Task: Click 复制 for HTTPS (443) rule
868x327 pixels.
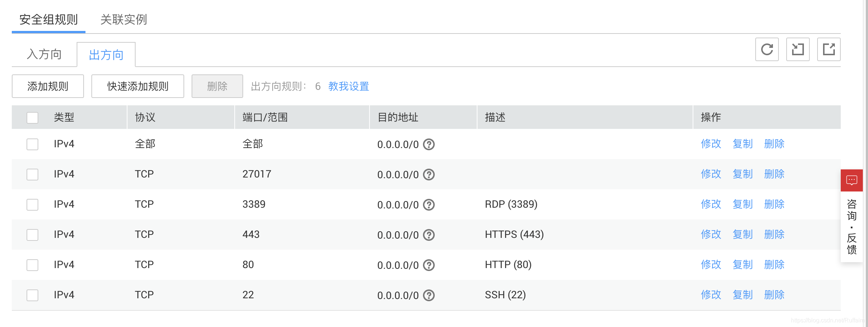Action: tap(743, 234)
